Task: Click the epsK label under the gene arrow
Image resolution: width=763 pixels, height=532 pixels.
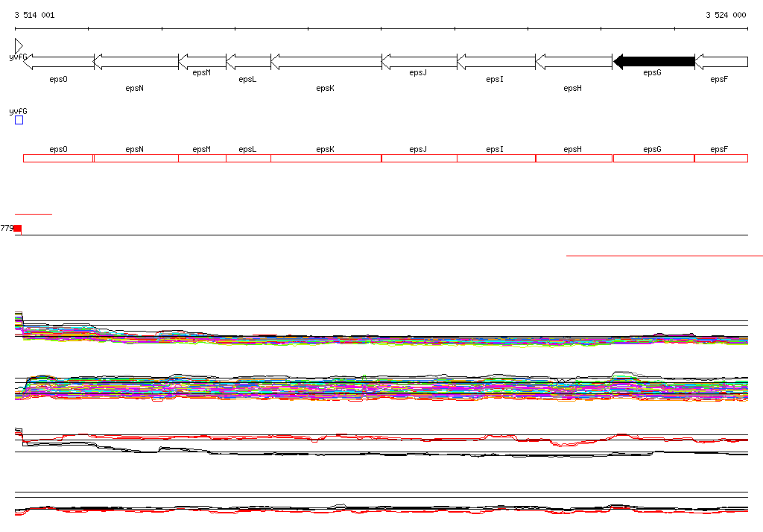Action: click(x=325, y=88)
